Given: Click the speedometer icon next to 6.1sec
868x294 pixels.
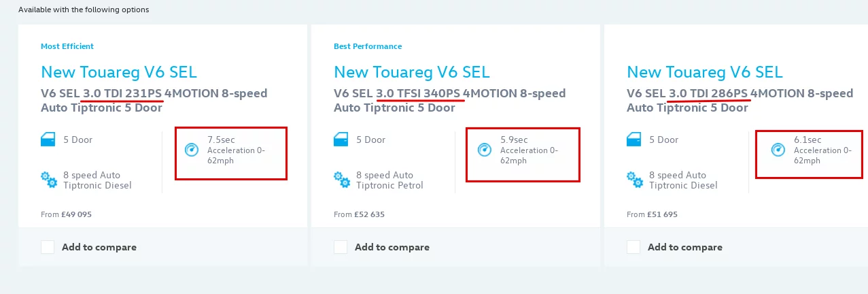Looking at the screenshot, I should click(x=778, y=150).
